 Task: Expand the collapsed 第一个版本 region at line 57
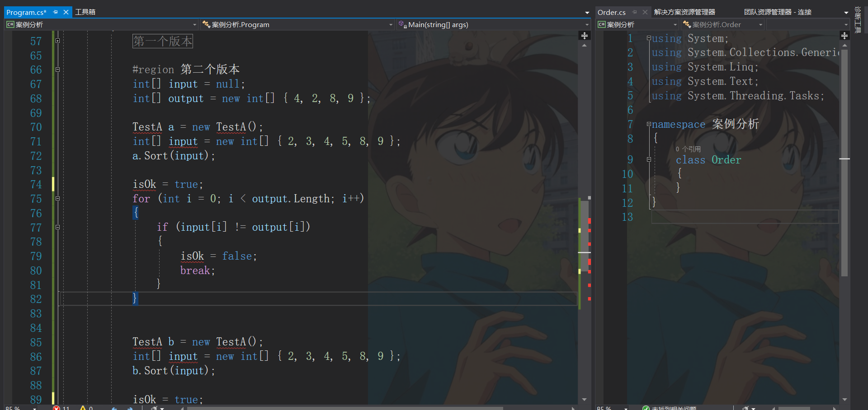[x=57, y=41]
